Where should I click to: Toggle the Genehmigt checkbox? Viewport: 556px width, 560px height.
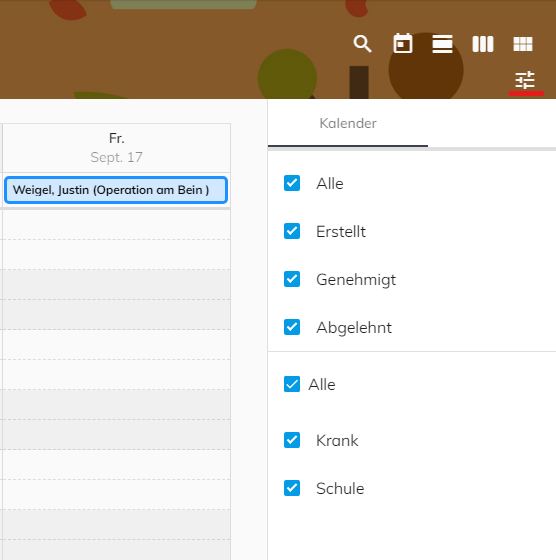(x=292, y=279)
